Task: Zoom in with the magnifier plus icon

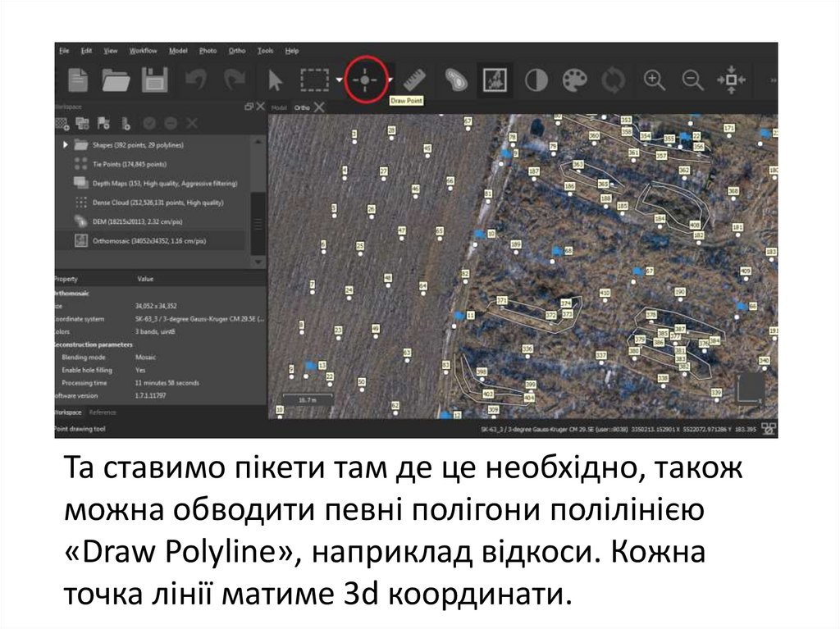Action: tap(654, 80)
